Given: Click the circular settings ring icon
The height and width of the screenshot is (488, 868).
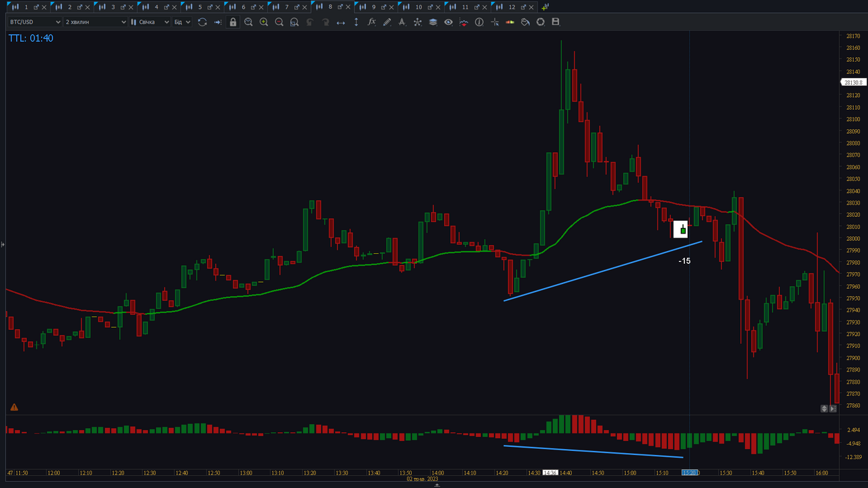Looking at the screenshot, I should [540, 22].
